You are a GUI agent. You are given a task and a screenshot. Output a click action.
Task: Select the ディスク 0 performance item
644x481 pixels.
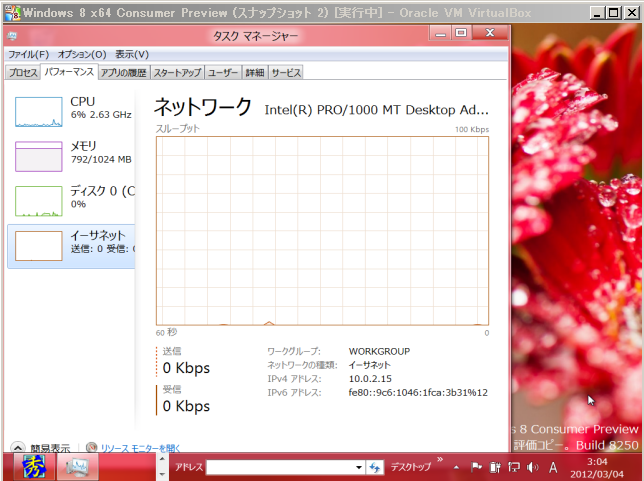point(70,197)
